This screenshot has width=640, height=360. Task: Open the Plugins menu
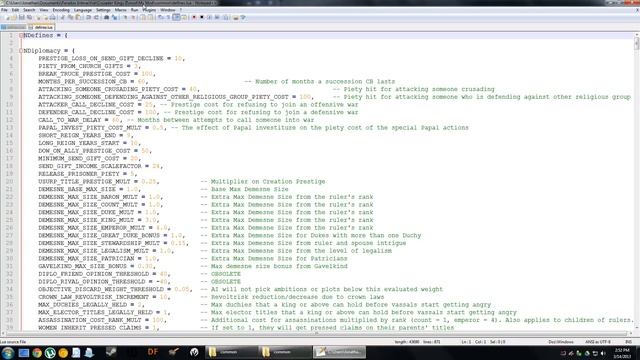coord(149,10)
